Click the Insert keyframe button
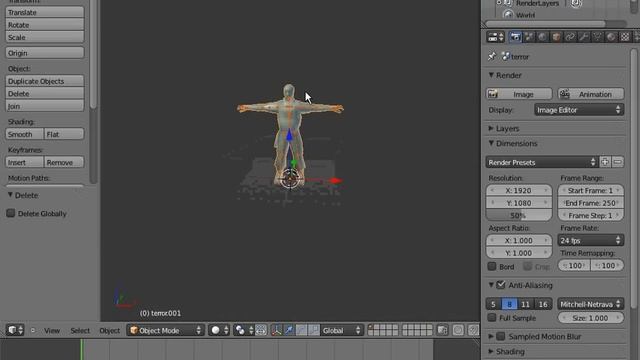640x360 pixels. (24, 162)
